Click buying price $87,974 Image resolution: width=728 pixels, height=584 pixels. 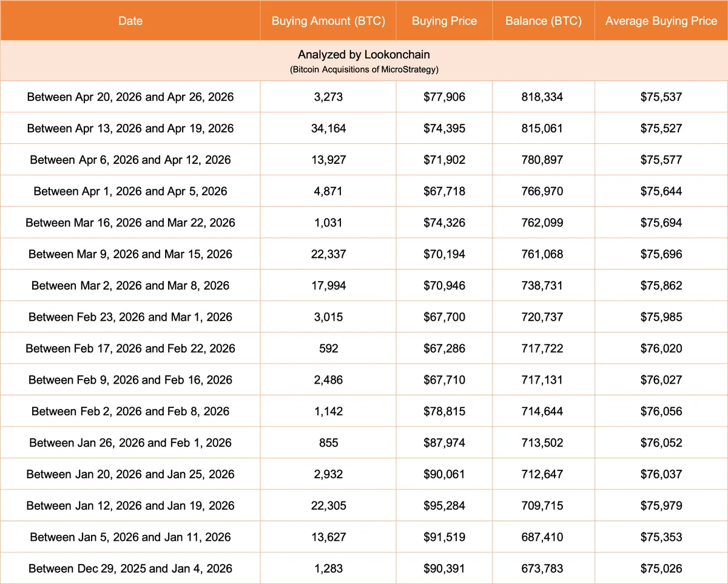coord(444,443)
